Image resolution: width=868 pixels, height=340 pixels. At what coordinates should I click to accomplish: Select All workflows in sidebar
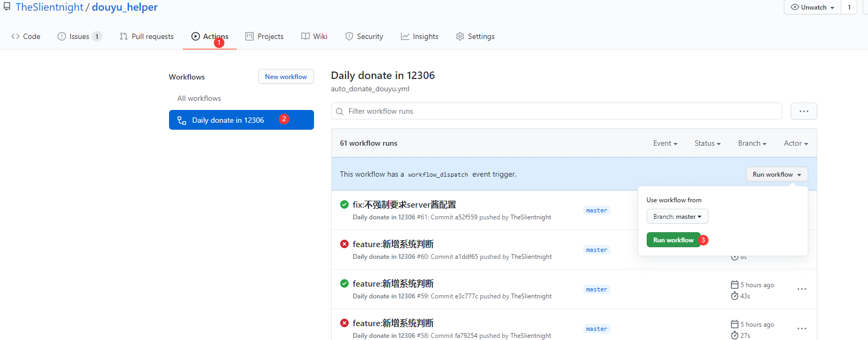pos(199,98)
